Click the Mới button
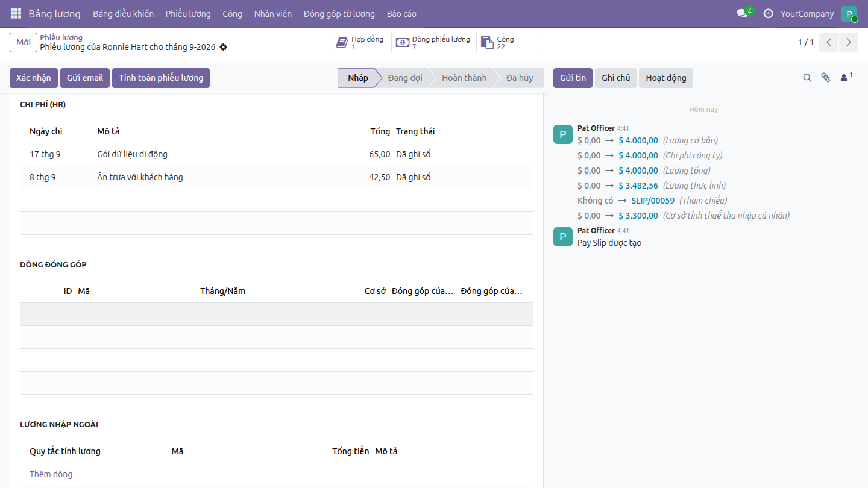 [x=24, y=42]
